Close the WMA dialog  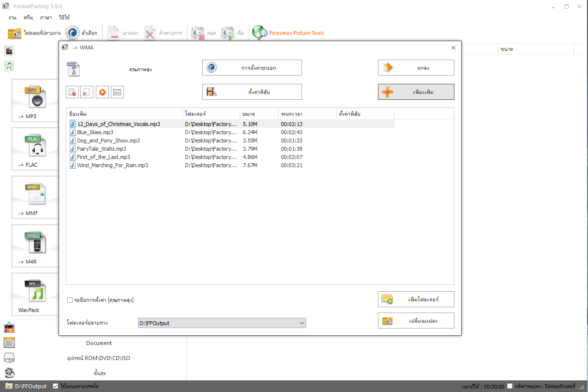(453, 47)
